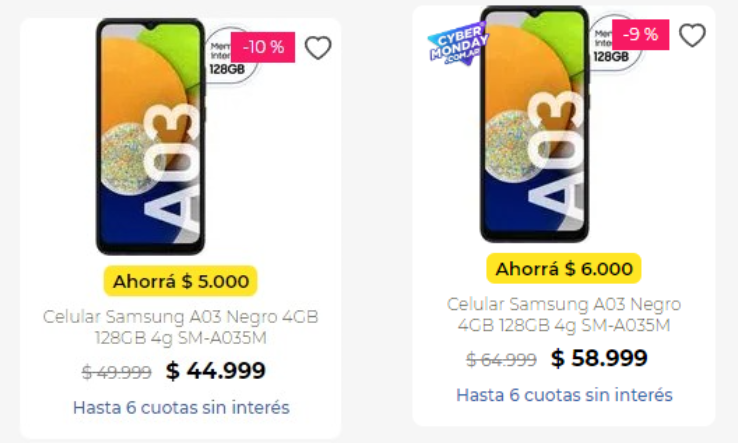Open right Hasta 6 cuotas sin interés link

(564, 395)
